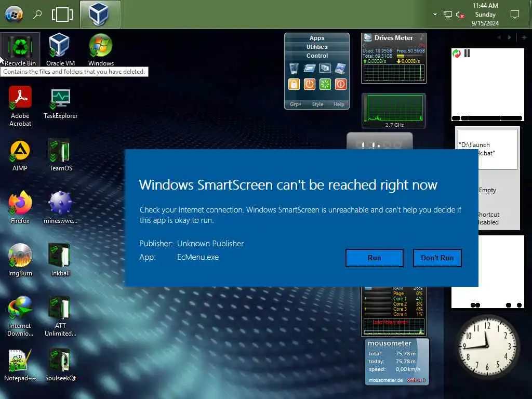The image size is (532, 399).
Task: Select AIMP desktop icon
Action: [x=20, y=156]
